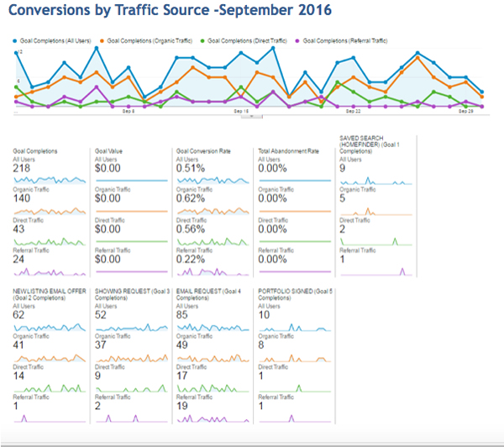This screenshot has height=447, width=504.
Task: Click the 9 Saved Search All Users value
Action: (x=343, y=168)
